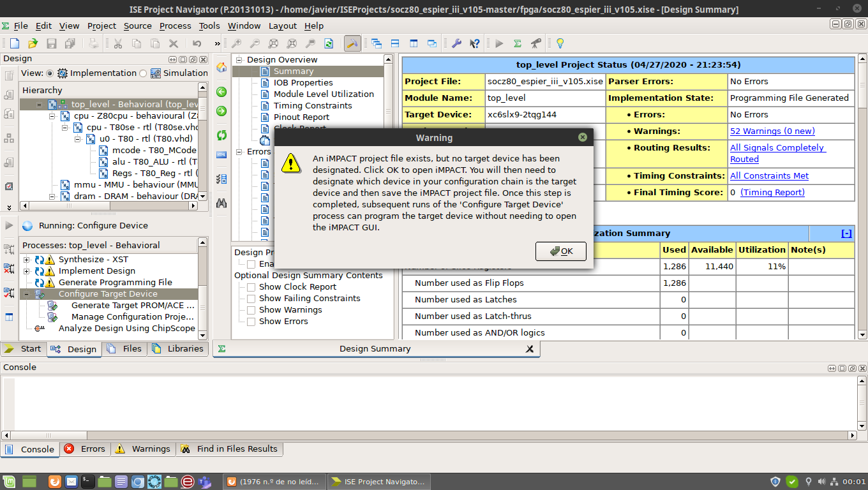868x490 pixels.
Task: Create a new file from the toolbar
Action: pyautogui.click(x=14, y=43)
